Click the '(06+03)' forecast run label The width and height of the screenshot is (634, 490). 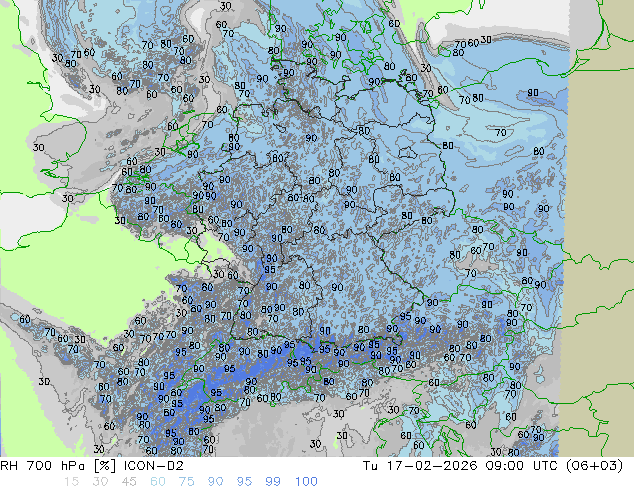pyautogui.click(x=594, y=466)
